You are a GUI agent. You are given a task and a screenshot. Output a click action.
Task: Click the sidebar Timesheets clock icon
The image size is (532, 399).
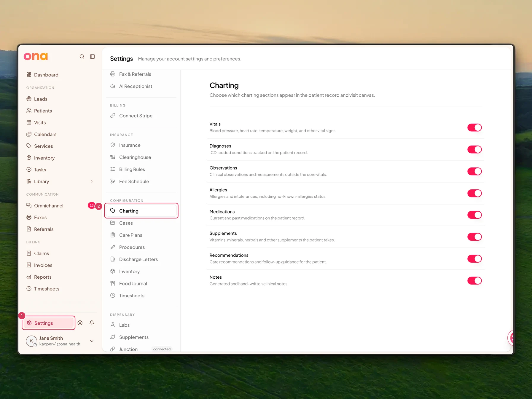point(29,288)
